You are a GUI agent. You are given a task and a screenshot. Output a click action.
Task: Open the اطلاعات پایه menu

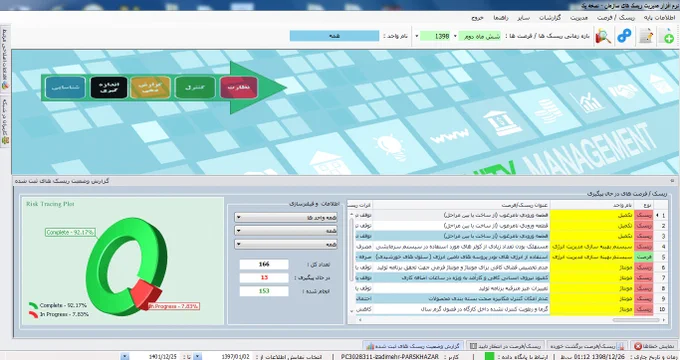click(x=660, y=18)
